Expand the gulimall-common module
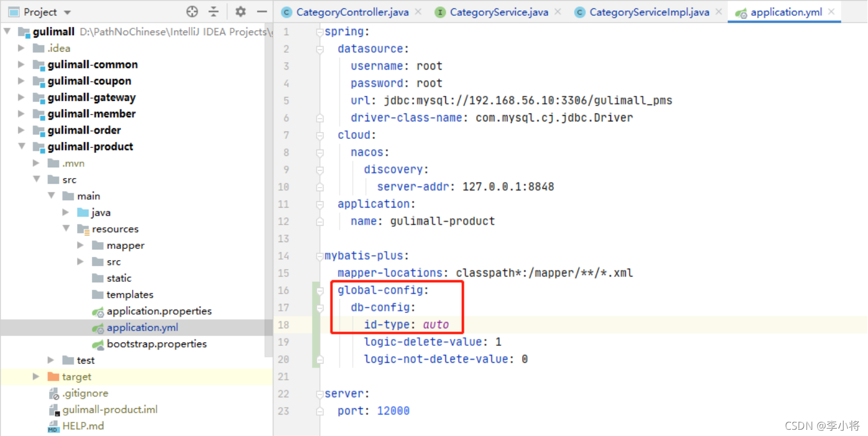 tap(22, 65)
